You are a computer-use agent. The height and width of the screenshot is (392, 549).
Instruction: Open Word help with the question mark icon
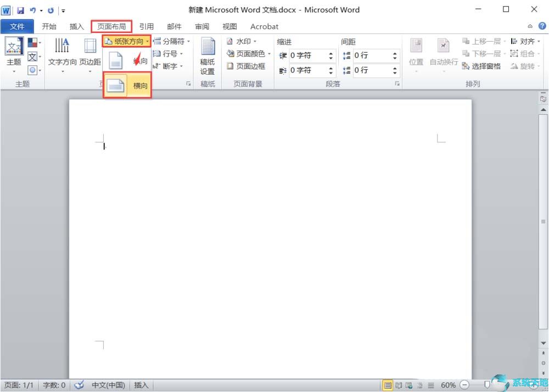click(x=542, y=26)
